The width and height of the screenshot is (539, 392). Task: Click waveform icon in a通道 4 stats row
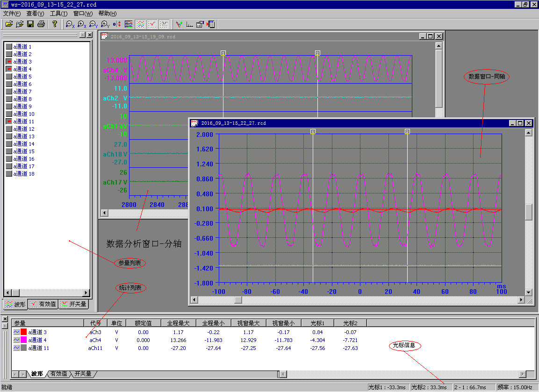pyautogui.click(x=16, y=340)
